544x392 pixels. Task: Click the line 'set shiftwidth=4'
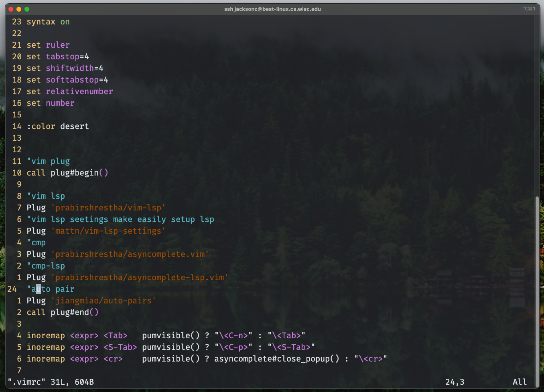[65, 68]
